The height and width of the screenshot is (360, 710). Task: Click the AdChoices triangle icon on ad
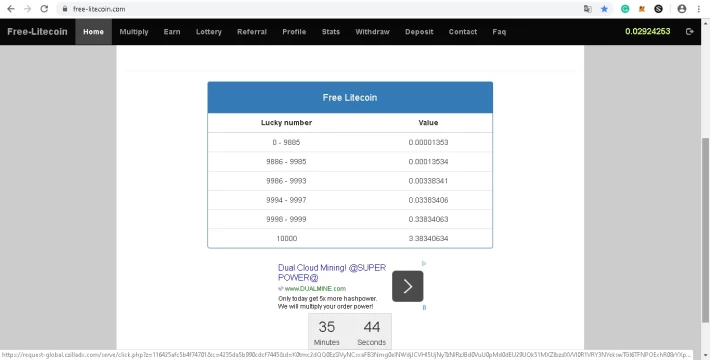(x=424, y=263)
